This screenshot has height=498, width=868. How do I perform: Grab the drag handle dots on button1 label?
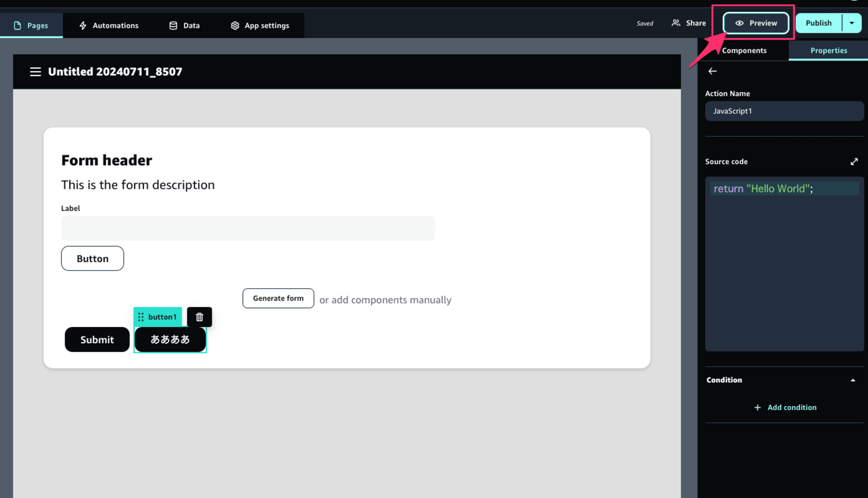[x=141, y=317]
